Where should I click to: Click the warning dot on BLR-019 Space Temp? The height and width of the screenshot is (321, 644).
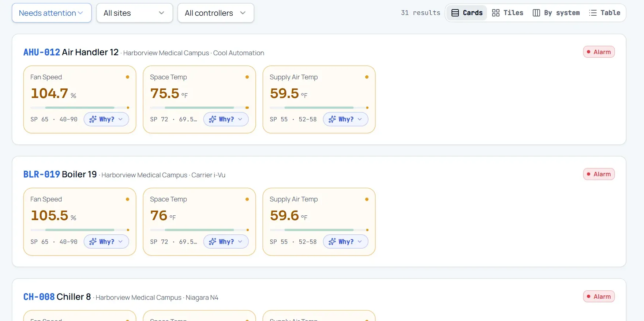(x=247, y=199)
